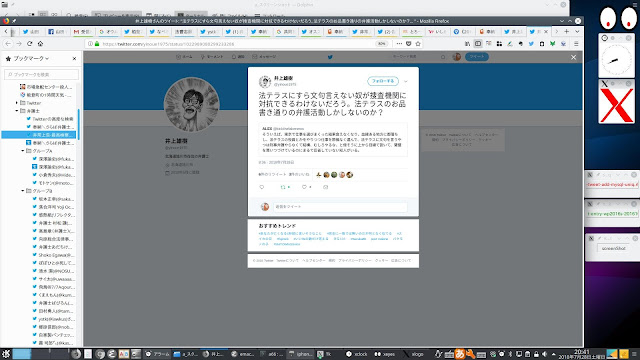
Task: Open a new tab with the plus button
Action: tap(567, 31)
